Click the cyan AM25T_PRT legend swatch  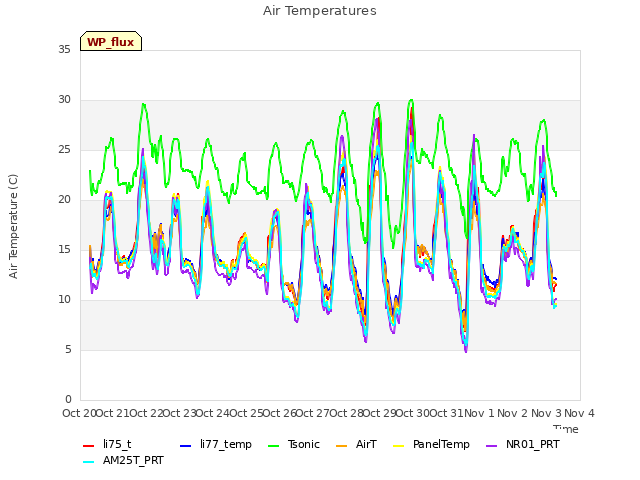click(x=89, y=462)
